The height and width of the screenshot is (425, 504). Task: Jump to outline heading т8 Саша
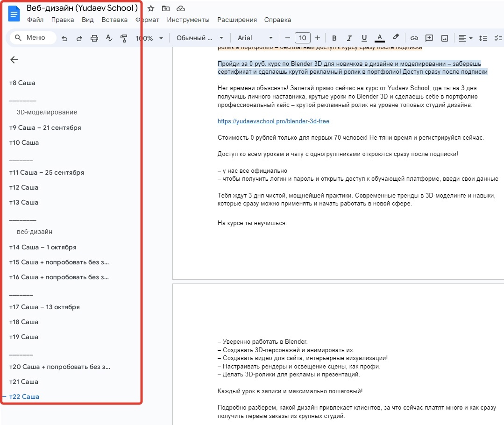coord(22,83)
